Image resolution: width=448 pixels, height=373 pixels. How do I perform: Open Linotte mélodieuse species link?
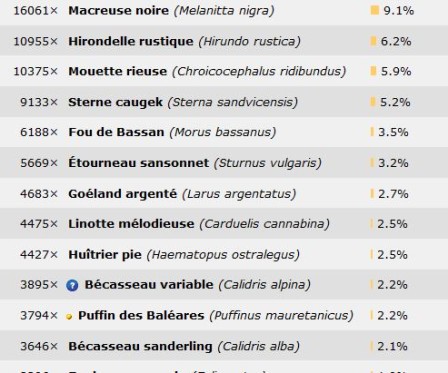131,224
